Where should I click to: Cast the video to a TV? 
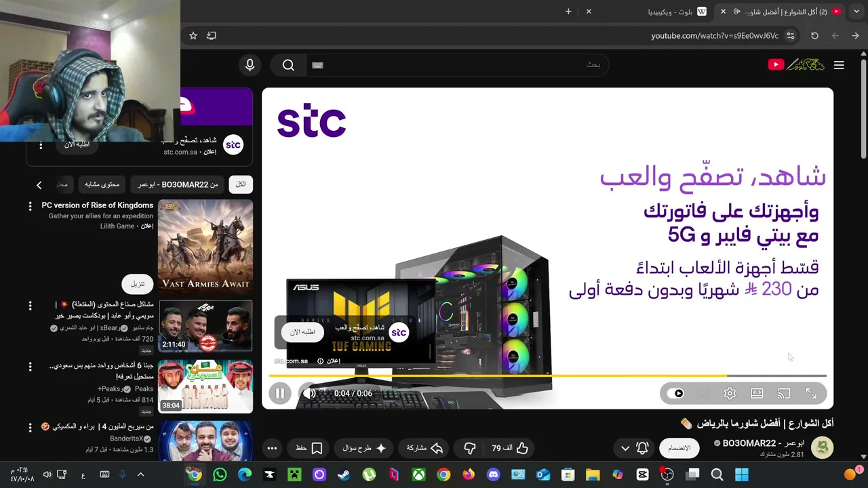(x=784, y=393)
